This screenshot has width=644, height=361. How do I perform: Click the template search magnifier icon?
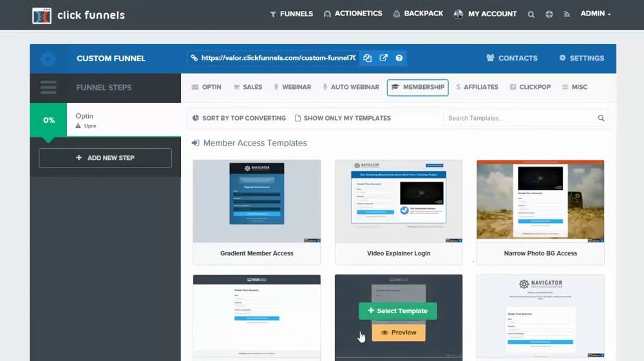pos(601,119)
